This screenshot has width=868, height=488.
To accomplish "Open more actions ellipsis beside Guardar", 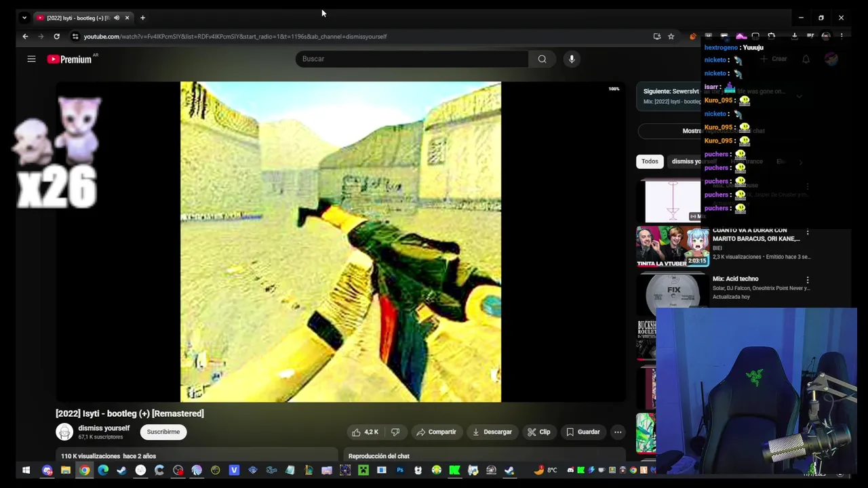I will pos(618,432).
